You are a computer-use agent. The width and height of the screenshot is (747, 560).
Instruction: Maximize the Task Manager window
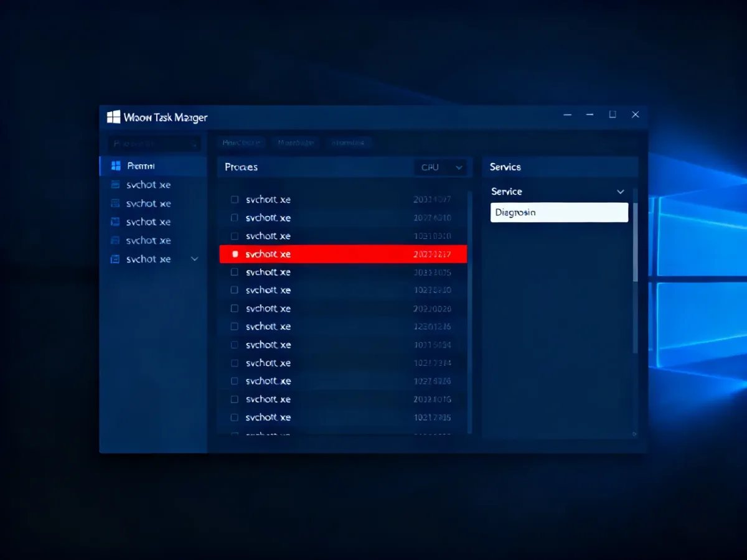[613, 114]
